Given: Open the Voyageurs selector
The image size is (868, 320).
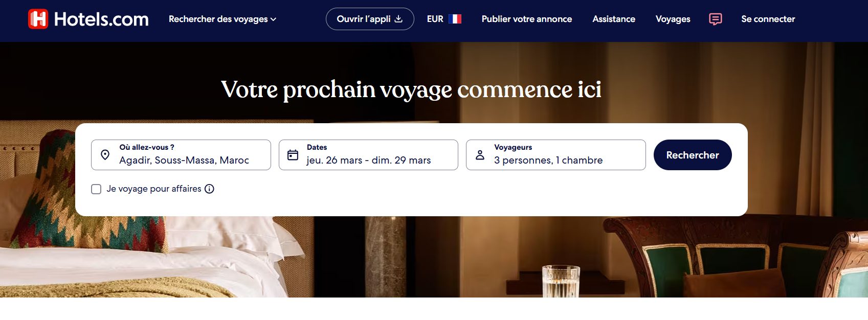Looking at the screenshot, I should 556,155.
